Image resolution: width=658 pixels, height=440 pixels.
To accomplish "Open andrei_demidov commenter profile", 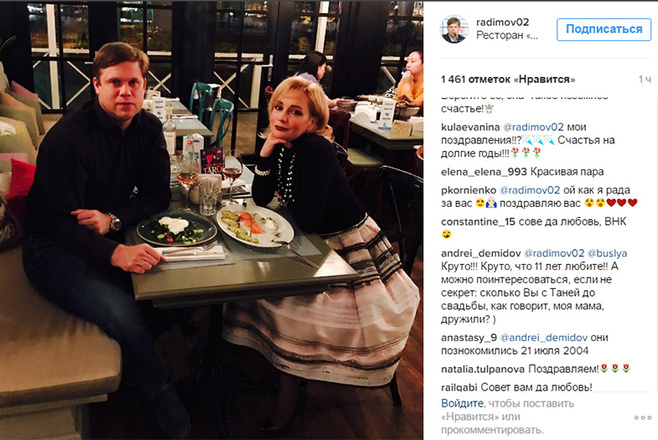I will [x=480, y=253].
